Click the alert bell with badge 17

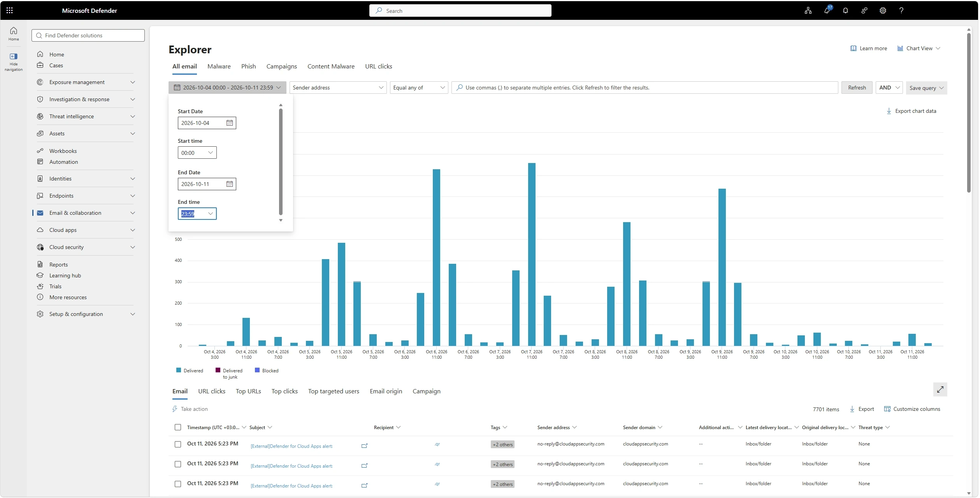(x=828, y=10)
